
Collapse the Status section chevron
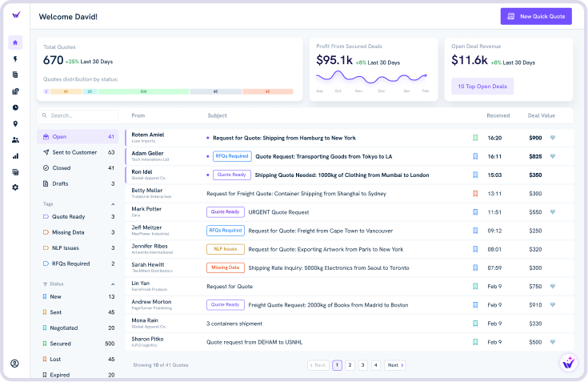point(113,283)
